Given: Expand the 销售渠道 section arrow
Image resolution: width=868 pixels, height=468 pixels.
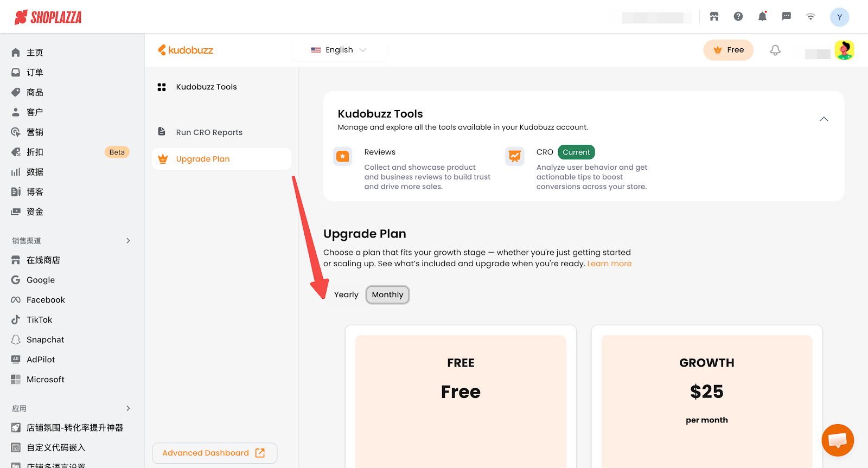Looking at the screenshot, I should pos(128,241).
